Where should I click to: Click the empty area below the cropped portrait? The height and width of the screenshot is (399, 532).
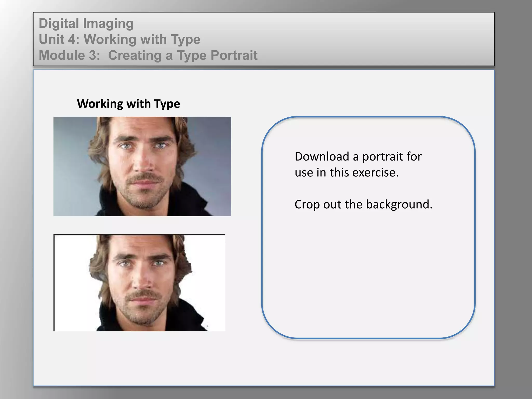[x=139, y=358]
